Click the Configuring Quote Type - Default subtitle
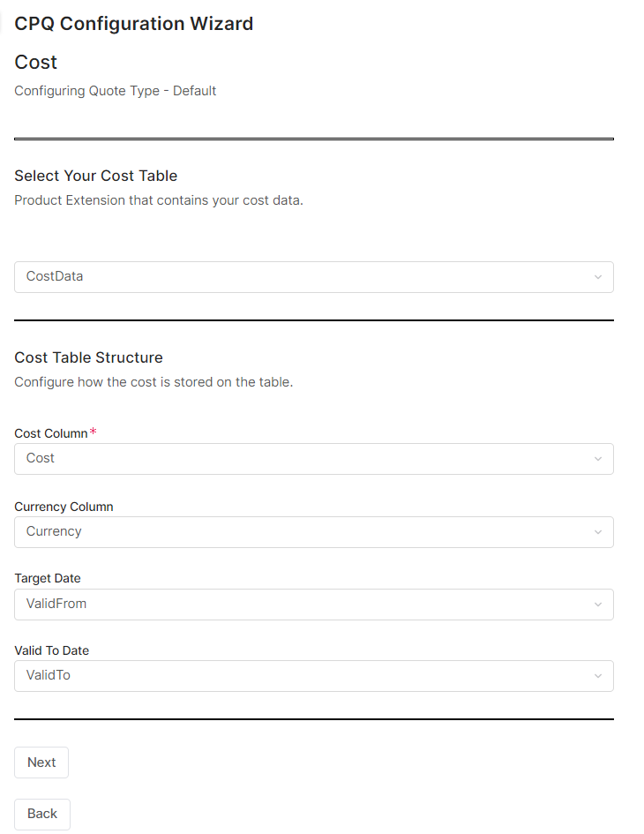 tap(116, 91)
